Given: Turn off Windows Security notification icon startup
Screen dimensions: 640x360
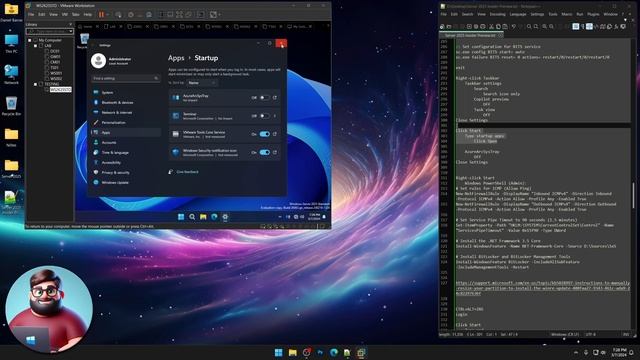Looking at the screenshot, I should pos(264,152).
